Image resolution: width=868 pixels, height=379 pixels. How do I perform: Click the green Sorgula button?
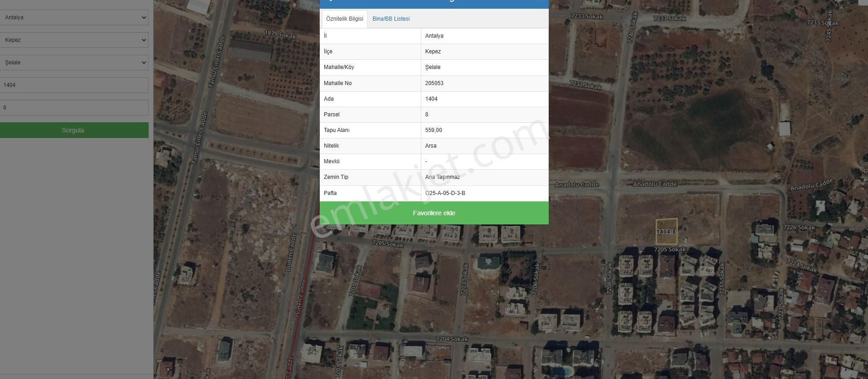click(x=73, y=130)
